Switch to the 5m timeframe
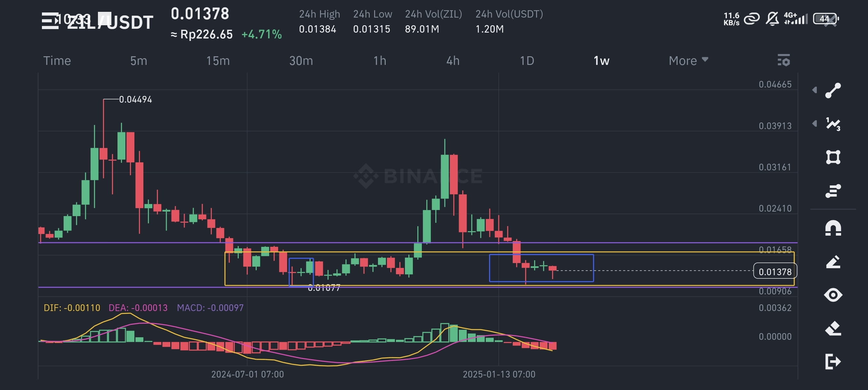This screenshot has height=390, width=868. (x=139, y=60)
